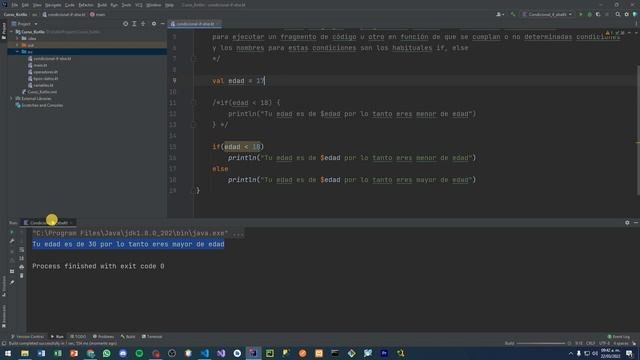
Task: Open IDE settings gear in top toolbar
Action: [x=627, y=14]
